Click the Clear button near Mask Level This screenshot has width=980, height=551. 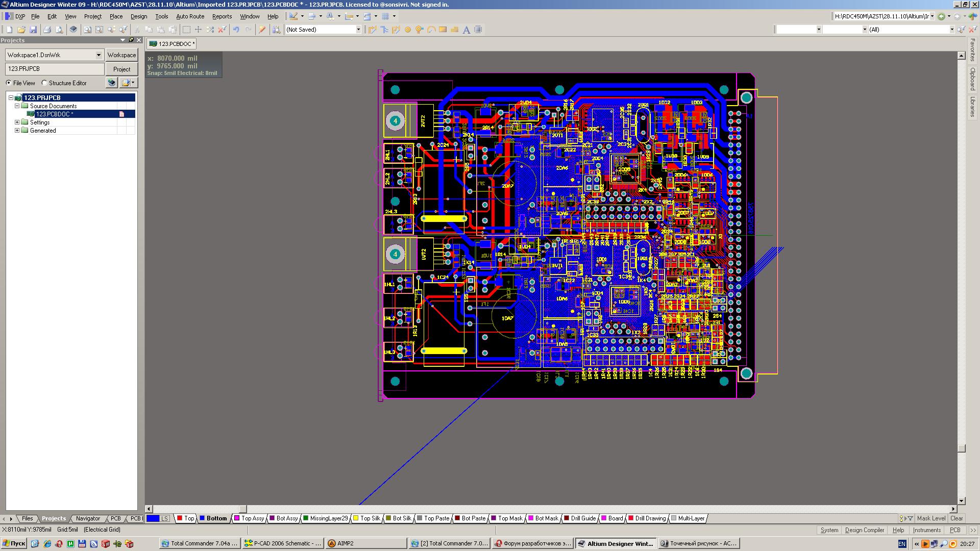point(957,518)
